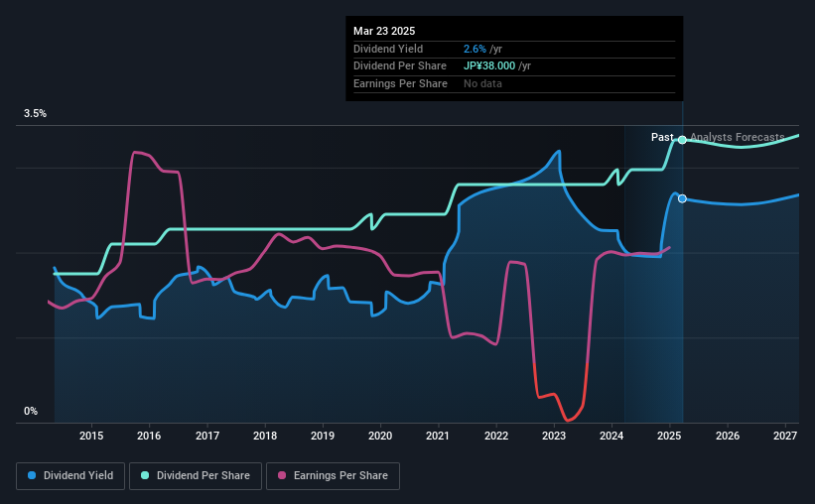Screen dimensions: 815x504
Task: Click the 2025 x-axis label
Action: [x=669, y=436]
